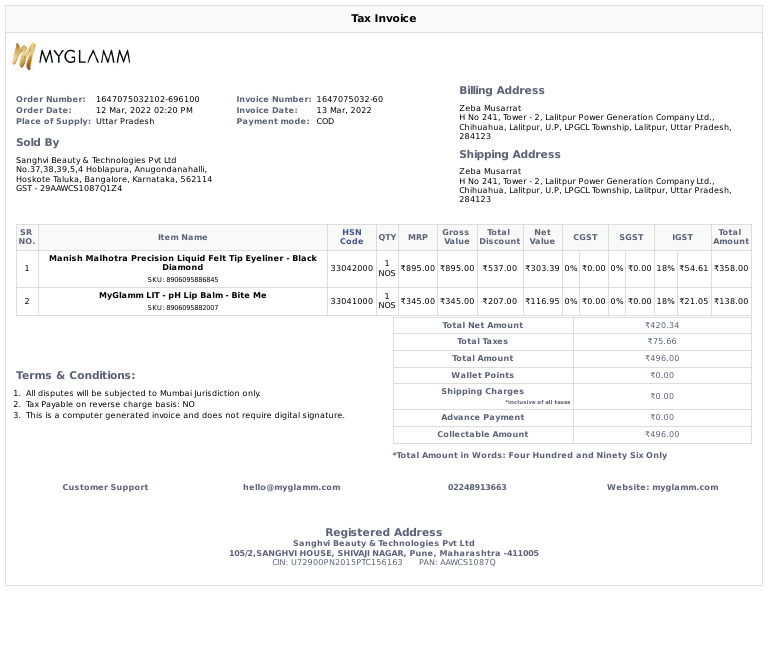This screenshot has width=768, height=672.
Task: Click invoice number 1647075032-60
Action: pyautogui.click(x=350, y=99)
